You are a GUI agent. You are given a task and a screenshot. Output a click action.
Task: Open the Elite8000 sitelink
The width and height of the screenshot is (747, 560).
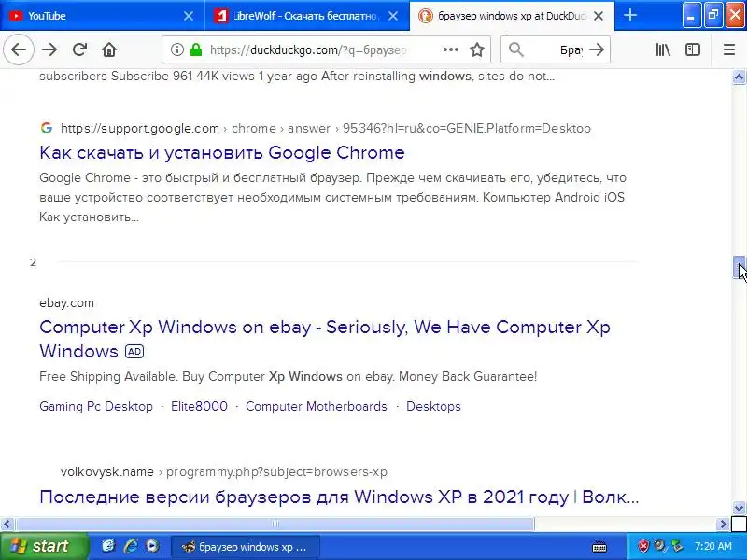199,406
